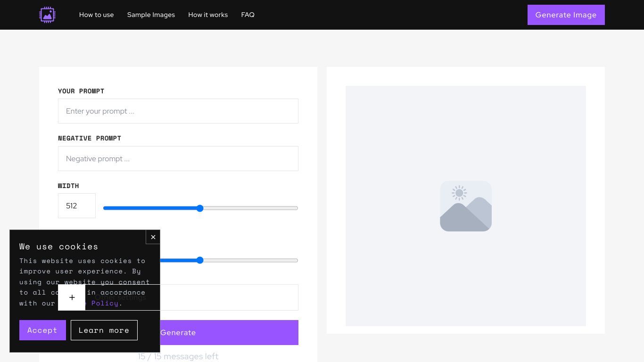
Task: Focus the Negative prompt input field
Action: [178, 158]
